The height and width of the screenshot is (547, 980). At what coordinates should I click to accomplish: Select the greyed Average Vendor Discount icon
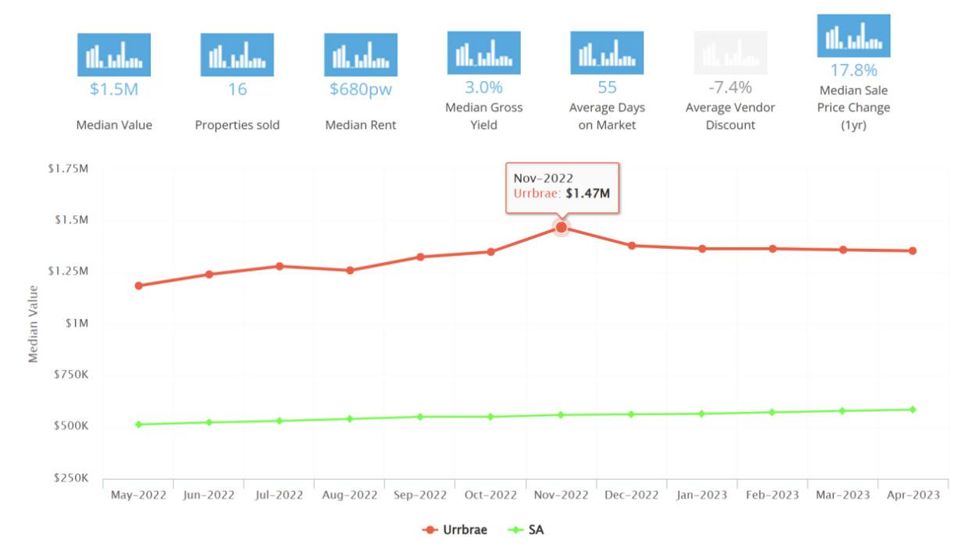click(x=730, y=52)
